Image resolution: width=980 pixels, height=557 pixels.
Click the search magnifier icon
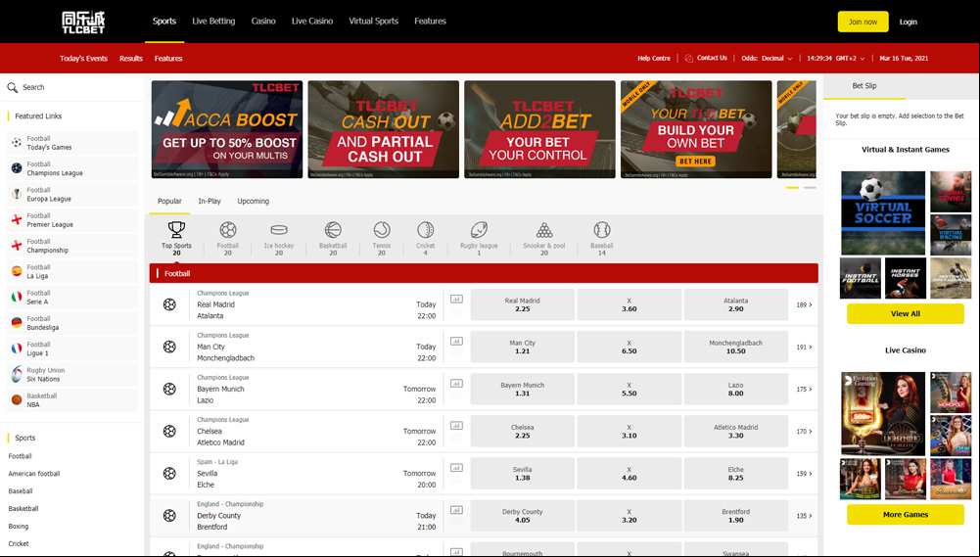click(13, 87)
